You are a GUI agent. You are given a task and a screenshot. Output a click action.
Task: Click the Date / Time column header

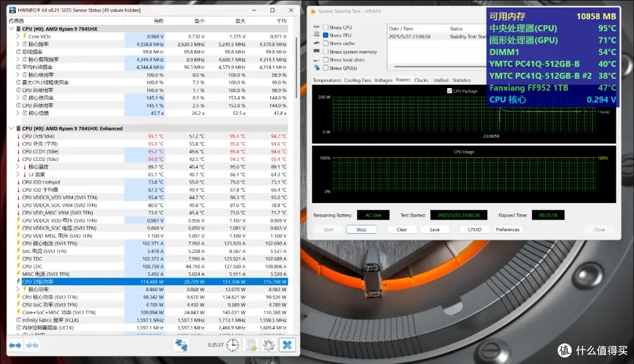(401, 29)
